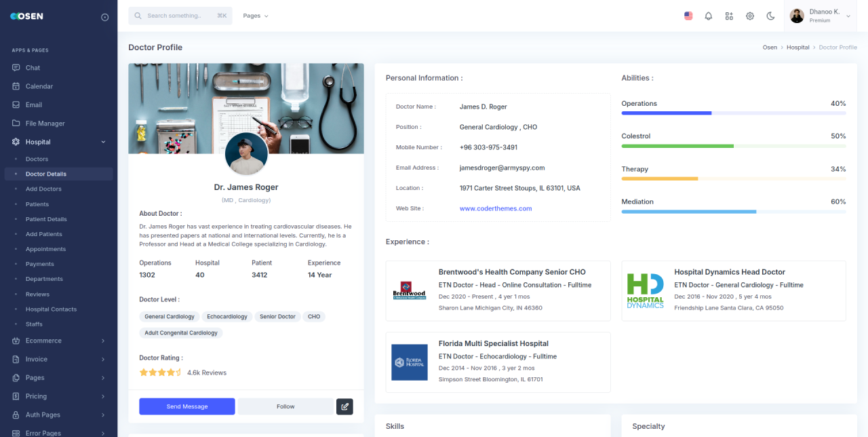Click the star rating icons
The width and height of the screenshot is (868, 437).
click(161, 373)
